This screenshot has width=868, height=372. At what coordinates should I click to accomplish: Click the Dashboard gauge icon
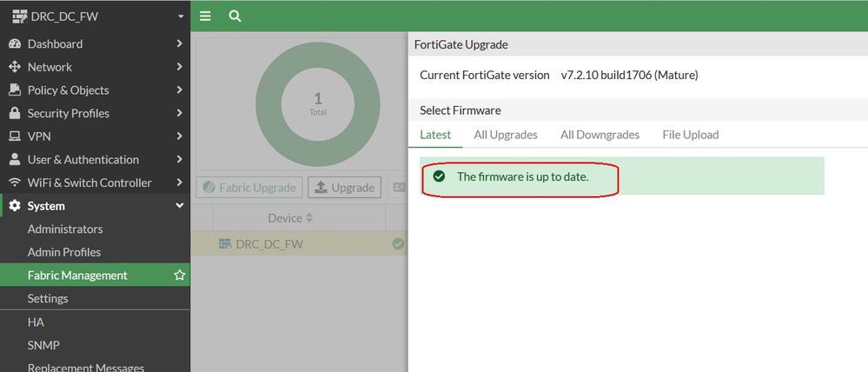(14, 43)
